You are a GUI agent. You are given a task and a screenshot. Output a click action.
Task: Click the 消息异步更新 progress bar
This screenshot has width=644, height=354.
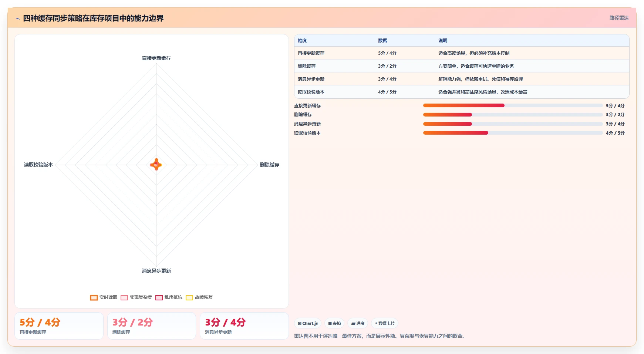point(513,124)
